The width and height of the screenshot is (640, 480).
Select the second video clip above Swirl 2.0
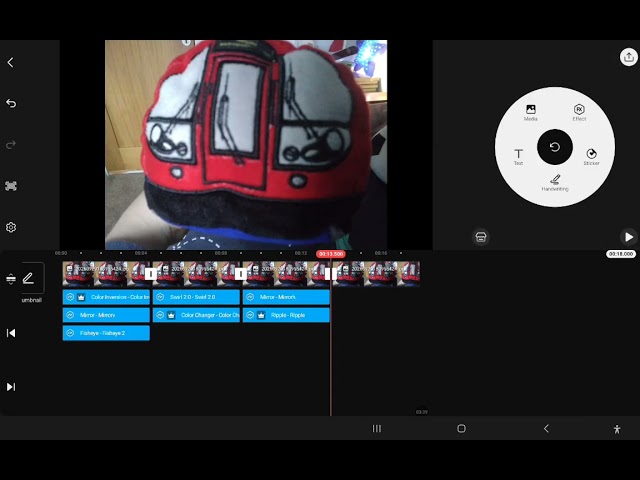click(196, 273)
